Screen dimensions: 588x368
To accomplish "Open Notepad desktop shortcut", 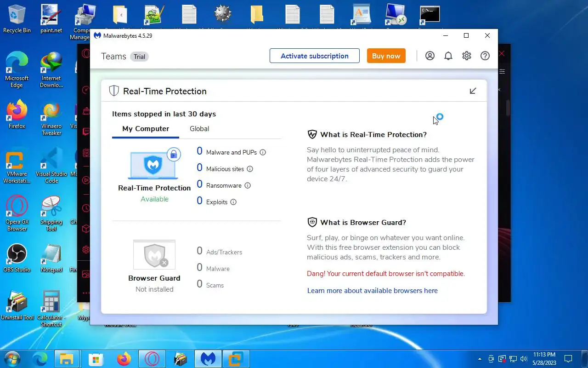I will (51, 259).
